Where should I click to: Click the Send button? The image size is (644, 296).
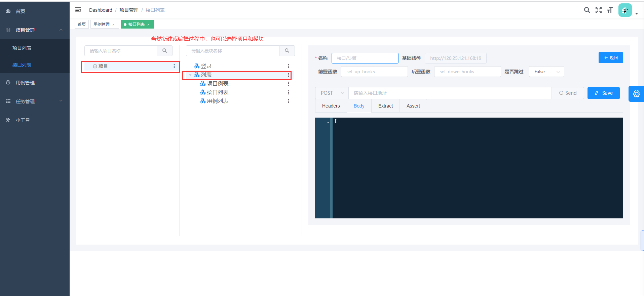click(568, 93)
